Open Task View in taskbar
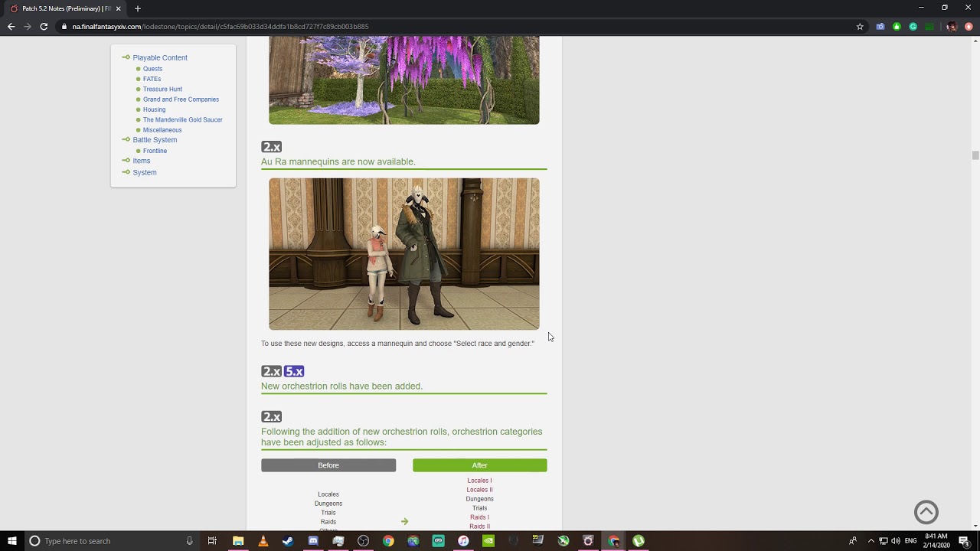 pyautogui.click(x=212, y=541)
